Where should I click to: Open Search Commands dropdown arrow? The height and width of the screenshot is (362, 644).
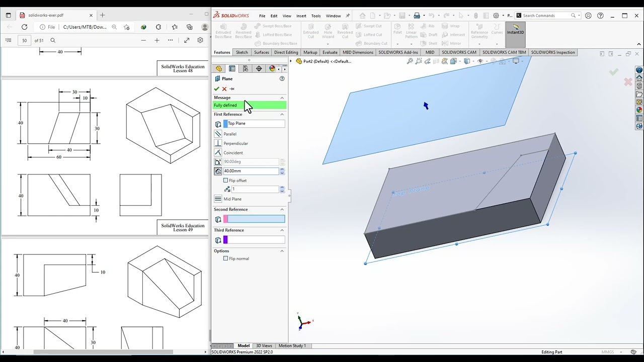[x=580, y=16]
